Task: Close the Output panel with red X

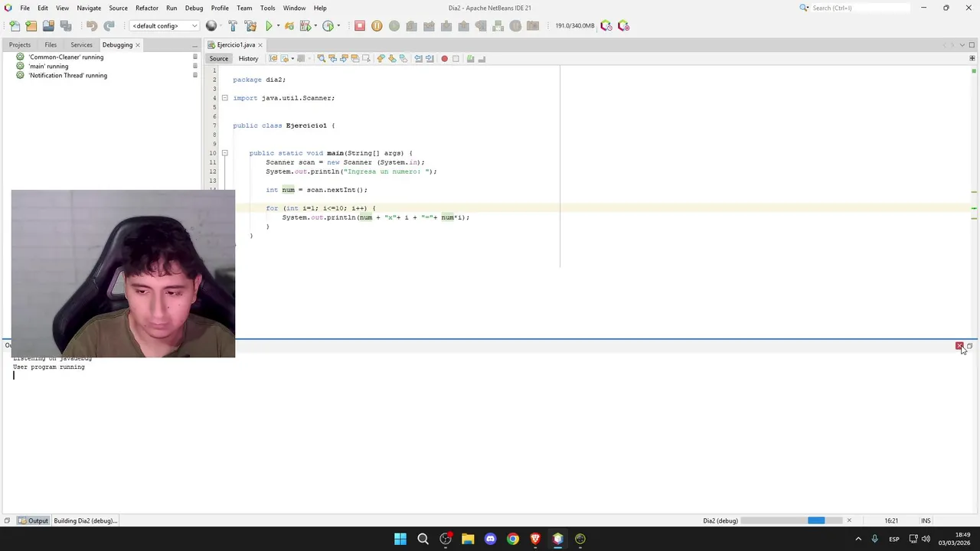Action: click(959, 346)
